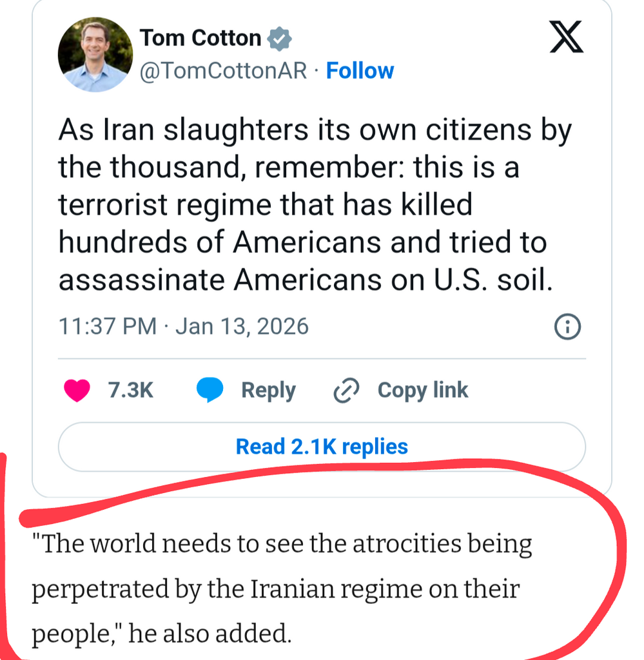Open the tweet info circle icon

pyautogui.click(x=567, y=327)
